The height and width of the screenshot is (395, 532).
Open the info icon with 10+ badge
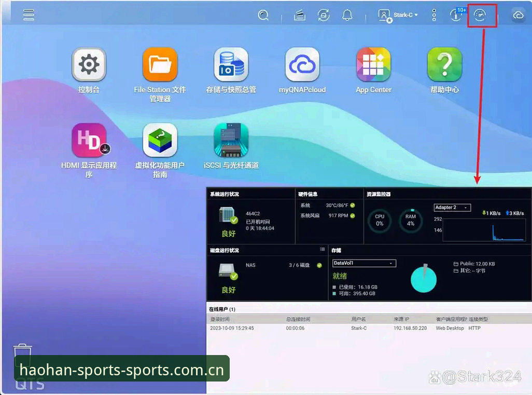pyautogui.click(x=457, y=15)
